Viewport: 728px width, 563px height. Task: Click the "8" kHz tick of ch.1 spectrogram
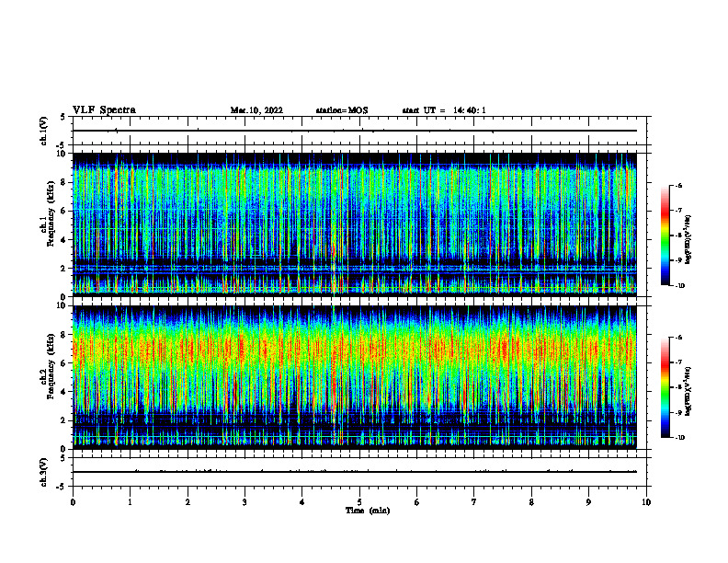64,182
